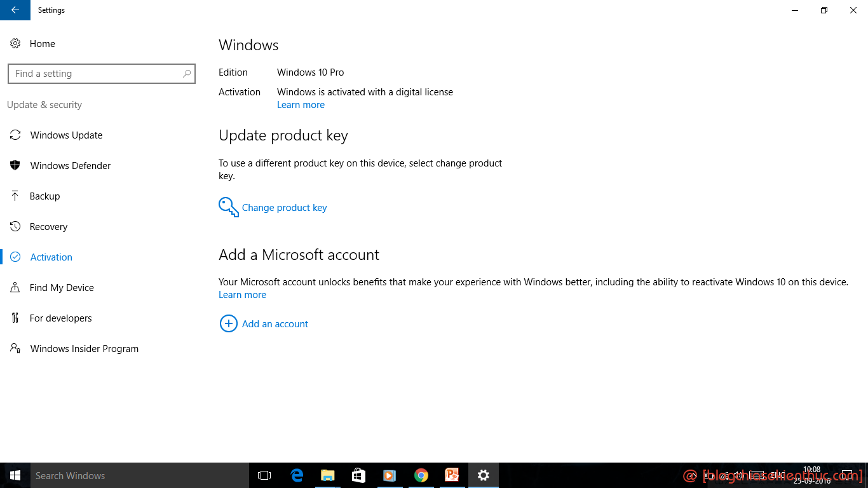Open Task View from the taskbar

click(264, 475)
